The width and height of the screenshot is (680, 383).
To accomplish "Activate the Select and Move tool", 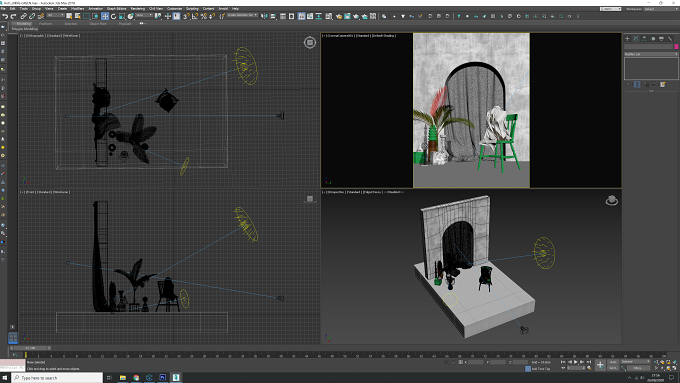I will (x=105, y=16).
